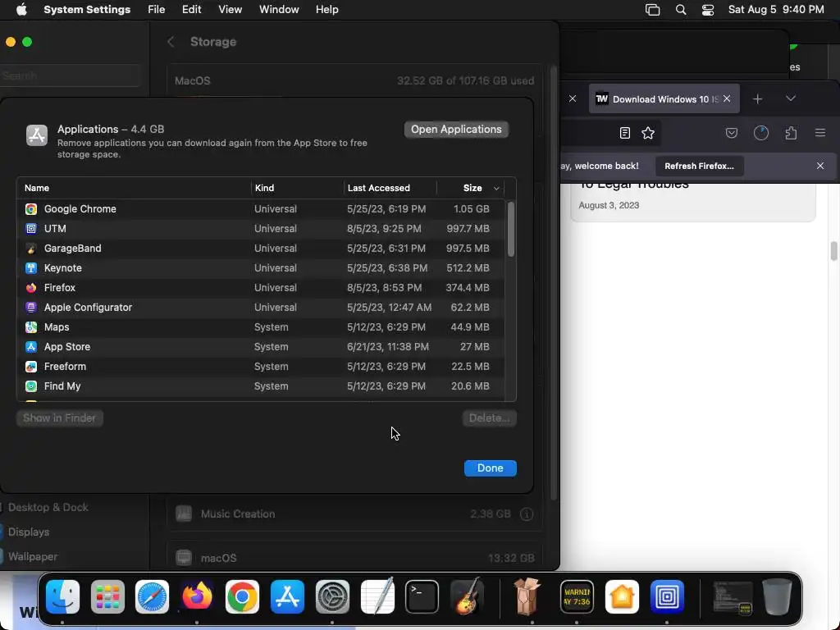Viewport: 840px width, 630px height.
Task: Go back from Storage pane
Action: (x=171, y=42)
